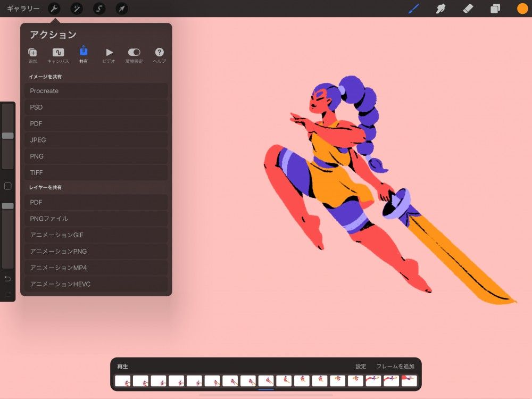Return to the ギャラリー
Image resolution: width=532 pixels, height=399 pixels.
[22, 9]
